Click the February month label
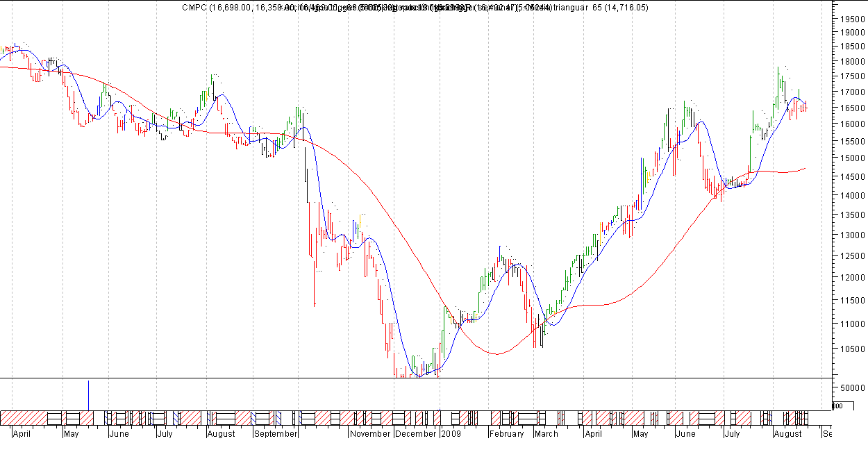The height and width of the screenshot is (459, 868). tap(507, 434)
